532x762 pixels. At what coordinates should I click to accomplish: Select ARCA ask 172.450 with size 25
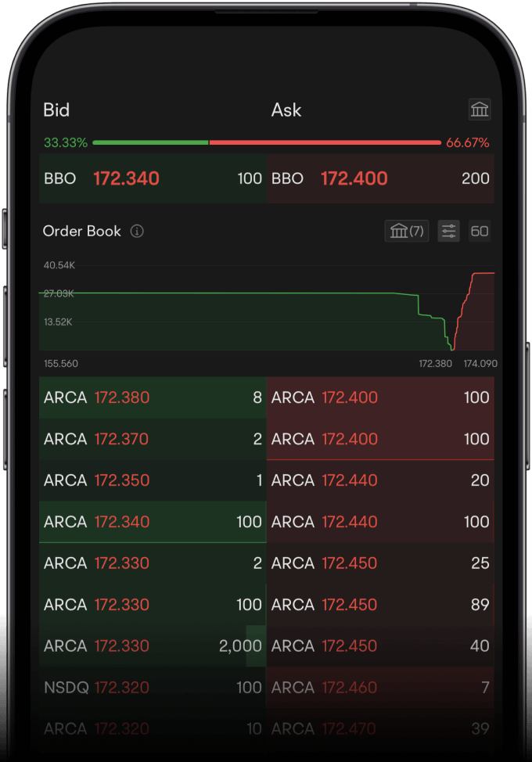(x=380, y=563)
